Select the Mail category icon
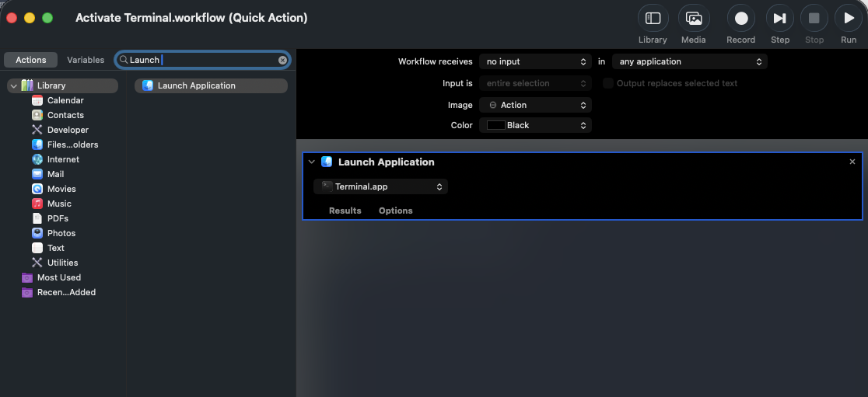The width and height of the screenshot is (868, 397). [37, 174]
